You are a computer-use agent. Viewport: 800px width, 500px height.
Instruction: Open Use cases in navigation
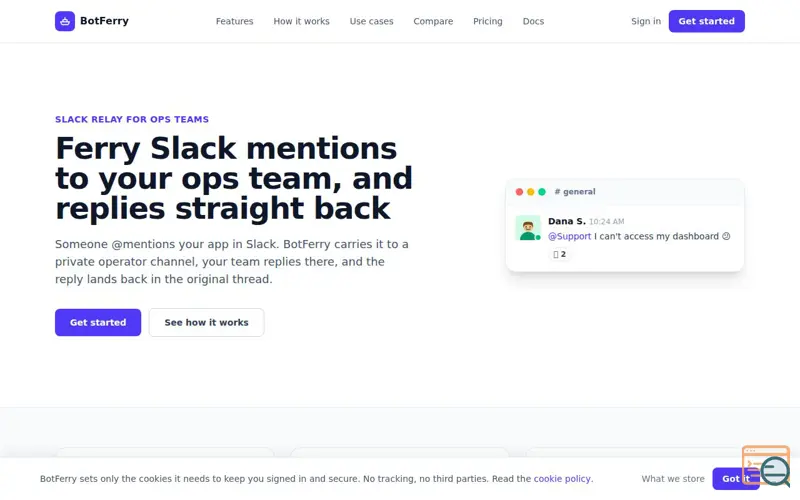(371, 21)
